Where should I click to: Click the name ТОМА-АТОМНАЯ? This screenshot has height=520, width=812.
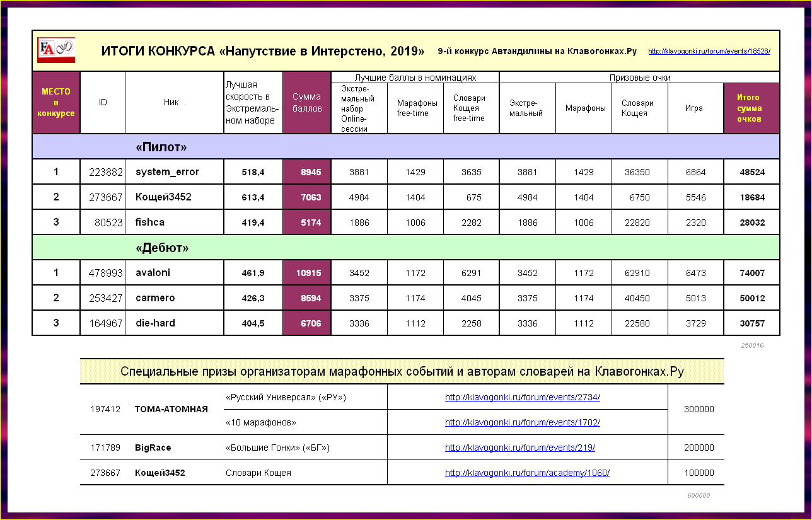pyautogui.click(x=171, y=410)
